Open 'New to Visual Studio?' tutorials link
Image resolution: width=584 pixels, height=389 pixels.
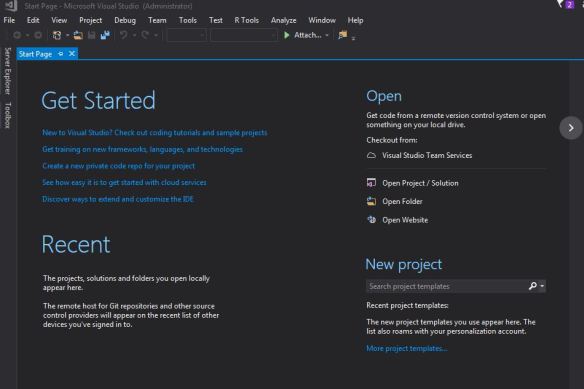pos(155,132)
